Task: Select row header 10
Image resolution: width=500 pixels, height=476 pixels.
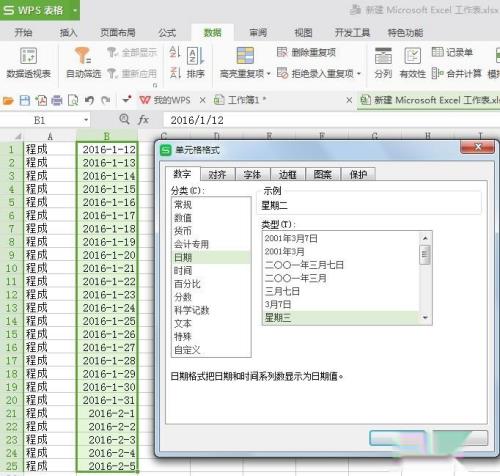Action: [12, 268]
